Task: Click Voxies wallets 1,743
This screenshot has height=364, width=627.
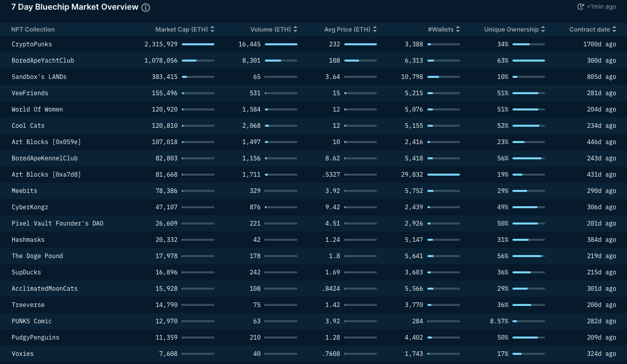Action: click(414, 354)
